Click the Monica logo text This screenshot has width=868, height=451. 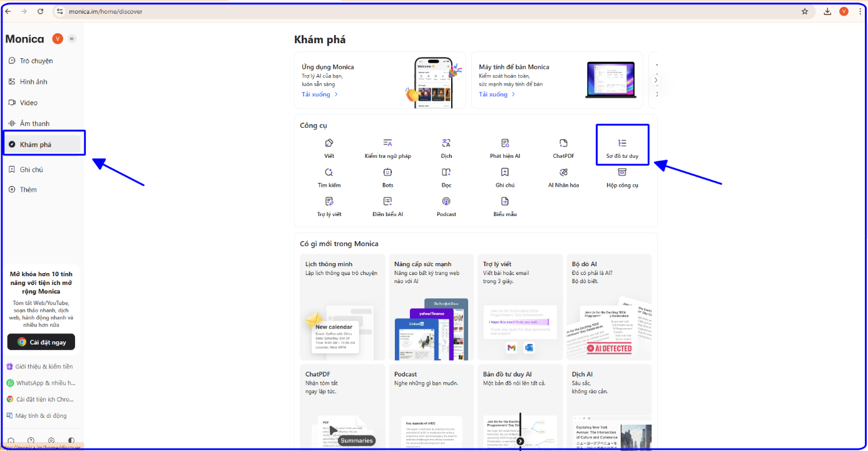(x=25, y=39)
